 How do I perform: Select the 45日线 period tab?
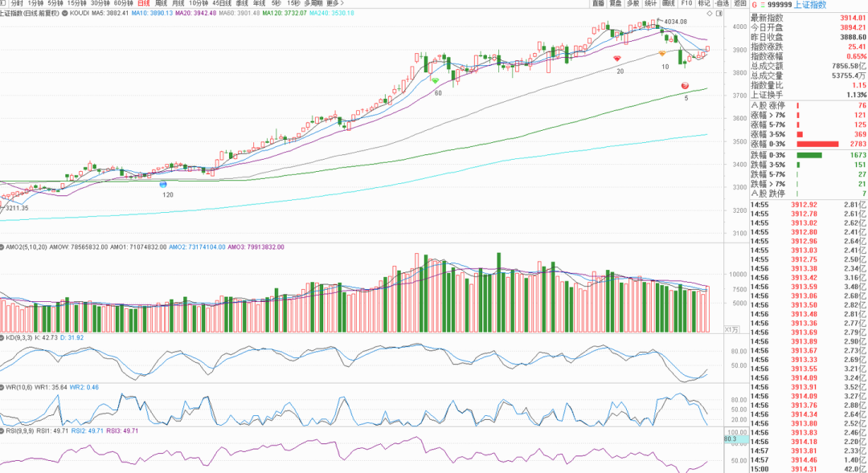pos(222,3)
